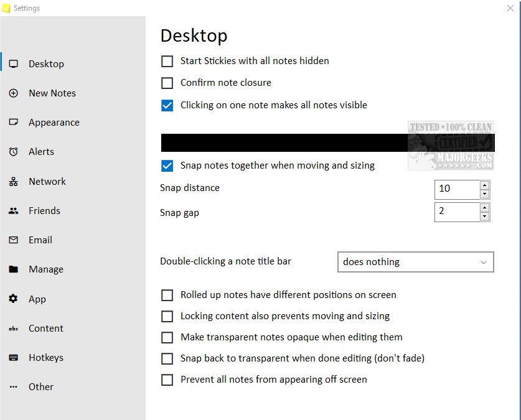Go to the Content settings page
The height and width of the screenshot is (420, 521).
point(45,329)
